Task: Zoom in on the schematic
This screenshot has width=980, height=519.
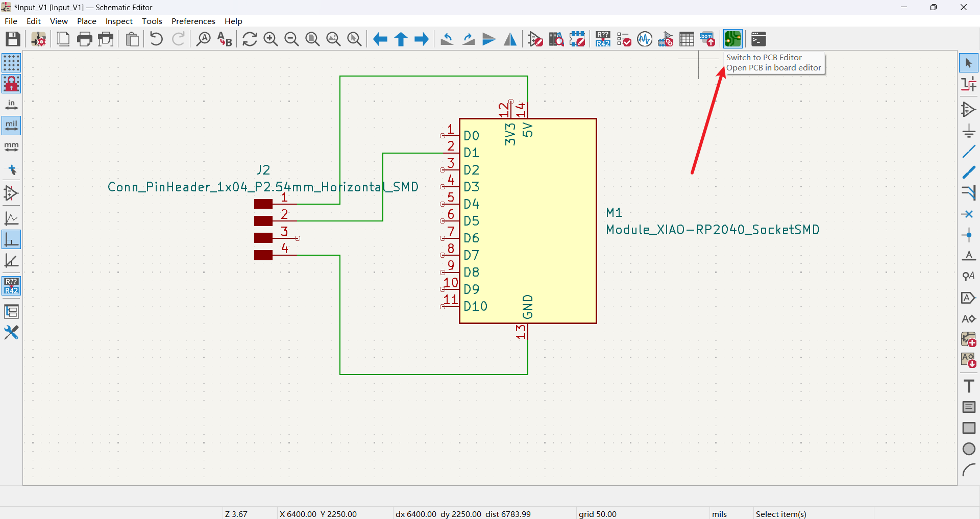Action: (271, 39)
